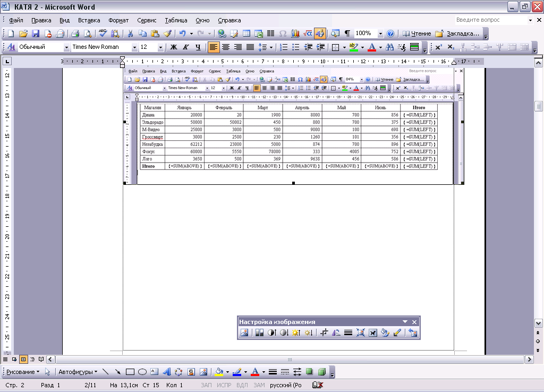Print the document
This screenshot has height=392, width=544.
coord(75,33)
